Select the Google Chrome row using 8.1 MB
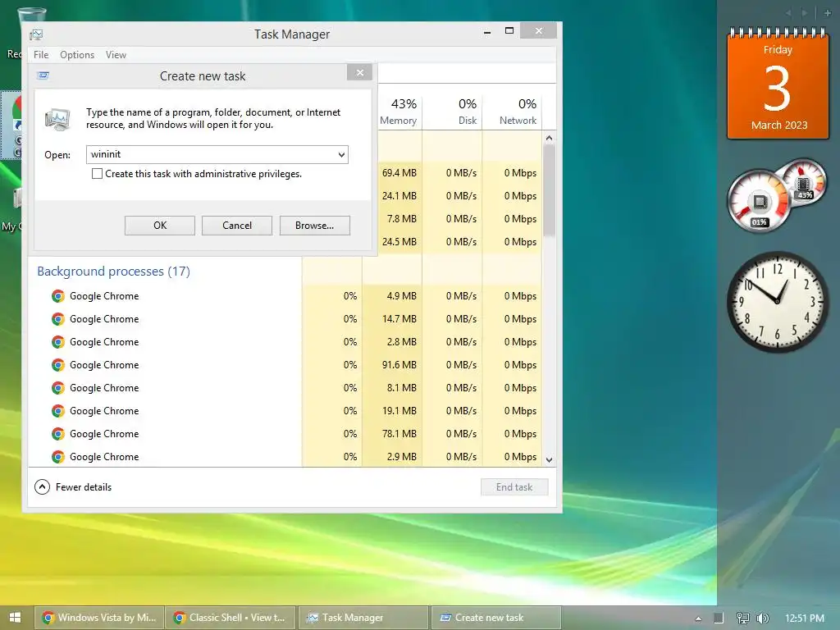The image size is (840, 630). [285, 388]
